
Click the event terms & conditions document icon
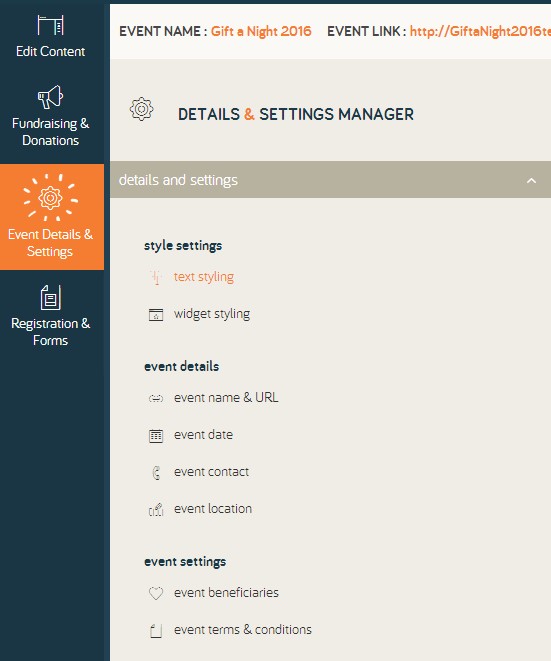(156, 631)
